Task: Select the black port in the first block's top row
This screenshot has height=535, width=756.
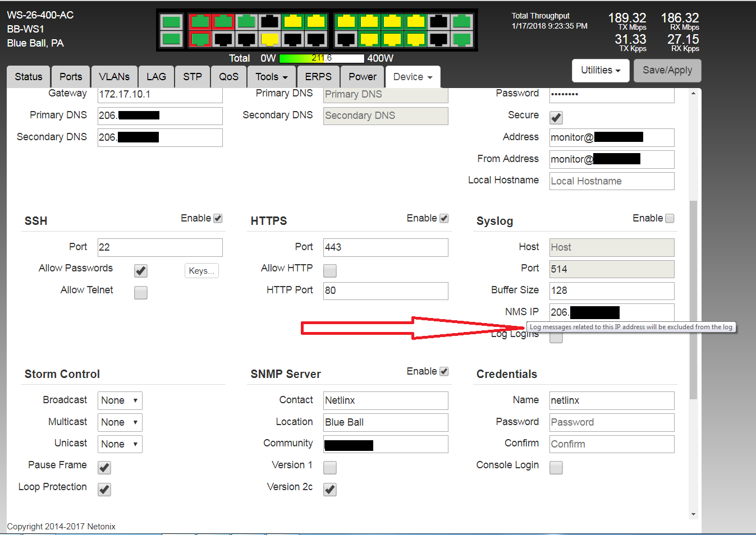Action: [270, 22]
